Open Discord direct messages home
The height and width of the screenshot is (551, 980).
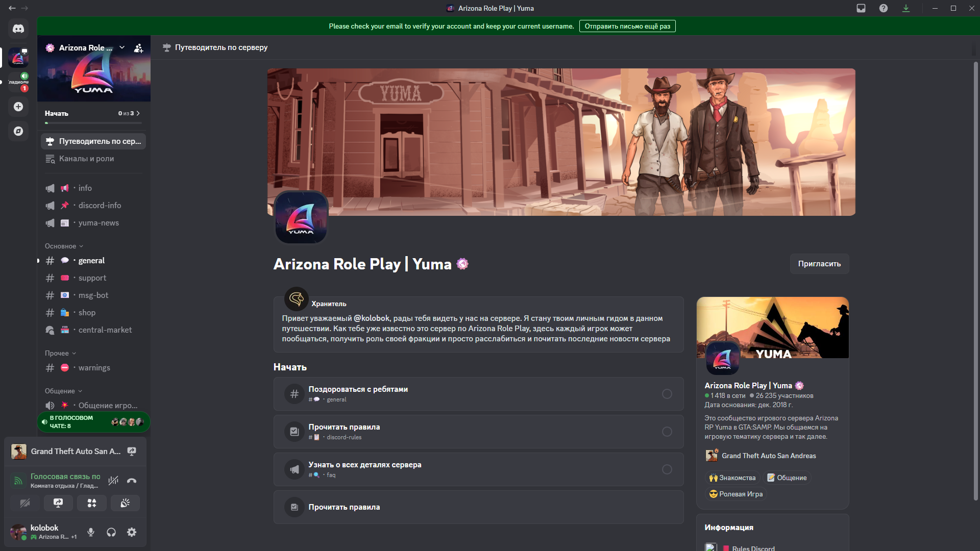pos(18,29)
